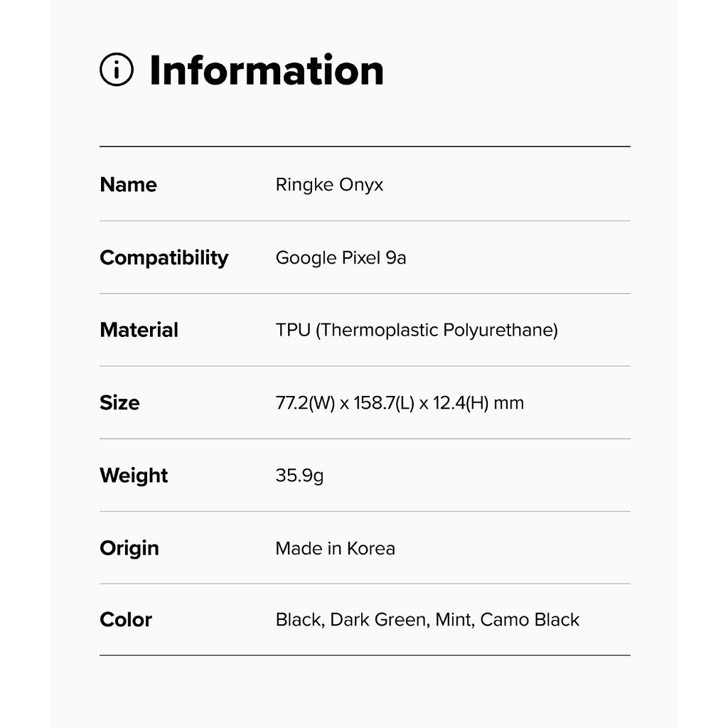Select the Name row label

[x=128, y=185]
